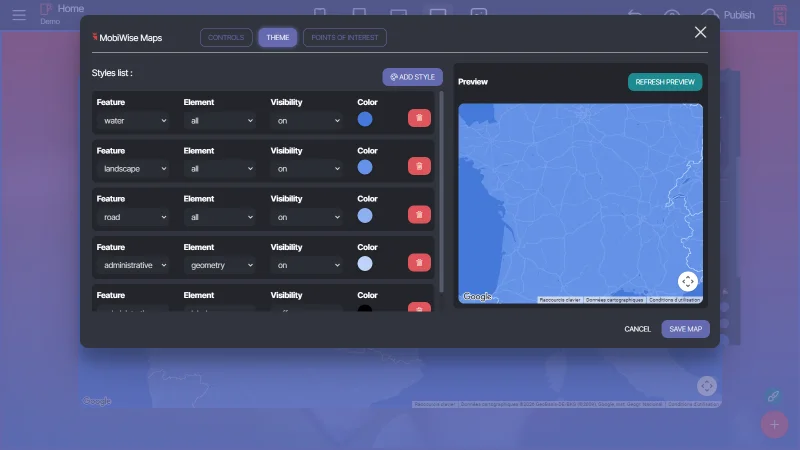Viewport: 800px width, 450px height.
Task: Click the styles list vertical scrollbar
Action: tap(441, 191)
